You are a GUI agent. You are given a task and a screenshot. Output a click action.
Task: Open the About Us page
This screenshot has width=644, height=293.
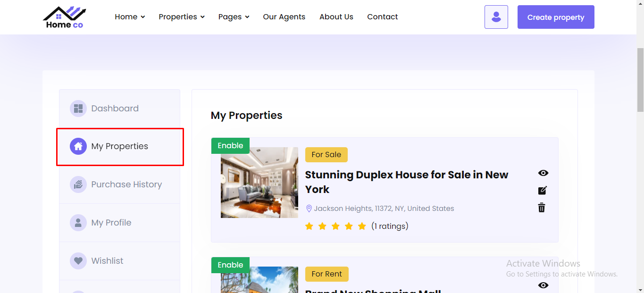coord(336,17)
